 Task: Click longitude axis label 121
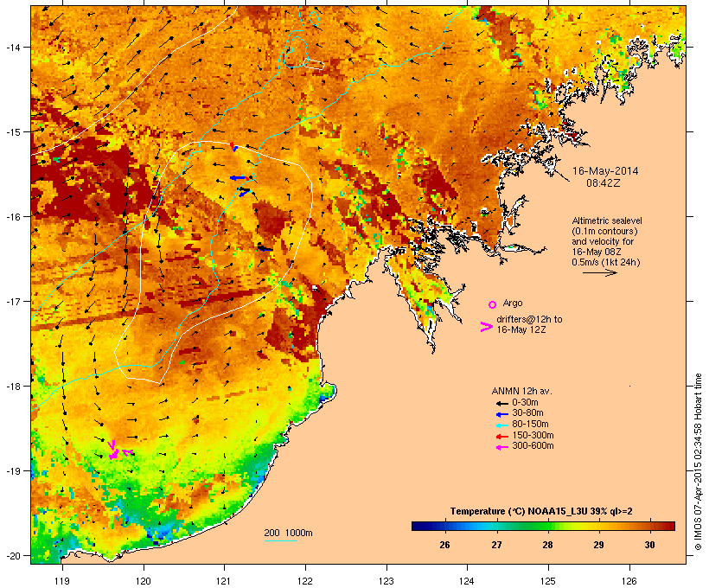(224, 581)
